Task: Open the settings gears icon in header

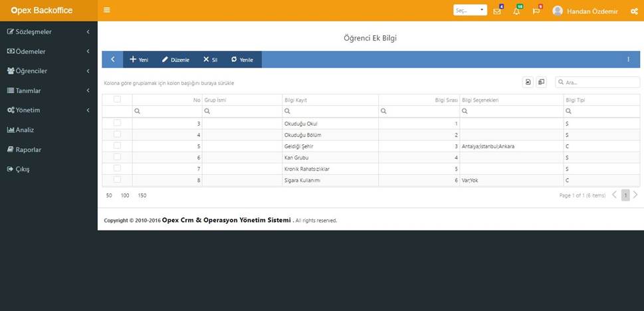Action: click(x=634, y=11)
